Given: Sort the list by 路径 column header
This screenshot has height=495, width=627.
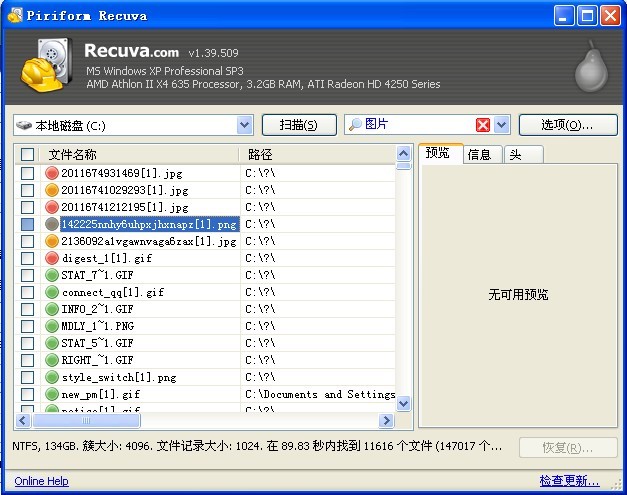Looking at the screenshot, I should [x=316, y=155].
